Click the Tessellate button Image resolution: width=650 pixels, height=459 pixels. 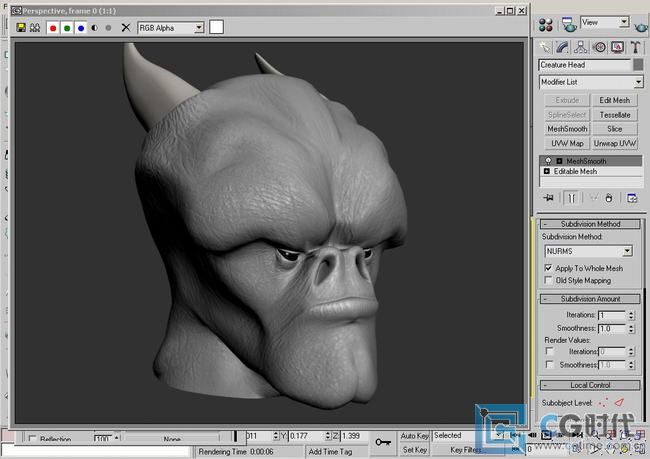[x=614, y=115]
